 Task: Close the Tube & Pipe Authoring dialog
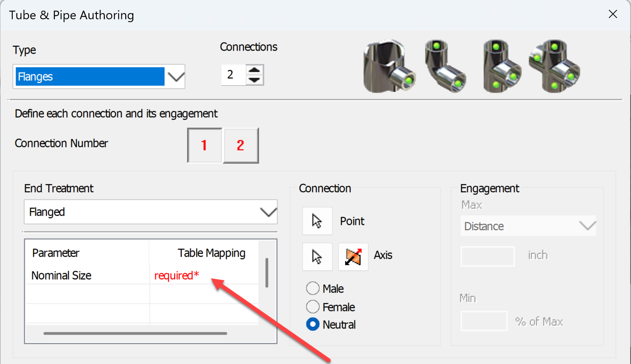pyautogui.click(x=613, y=14)
